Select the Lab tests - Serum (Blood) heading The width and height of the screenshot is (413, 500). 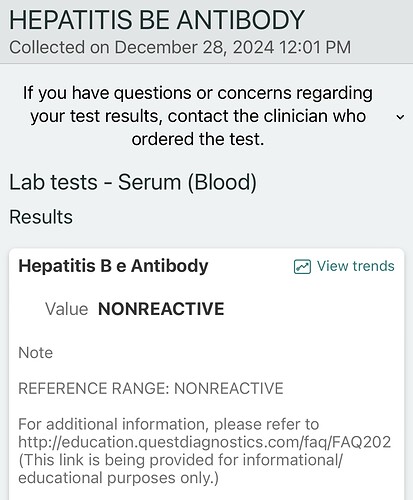(133, 182)
